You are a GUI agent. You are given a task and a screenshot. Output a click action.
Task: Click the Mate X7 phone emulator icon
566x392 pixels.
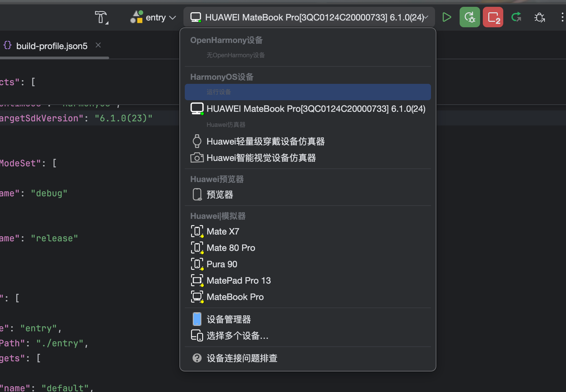pos(197,231)
